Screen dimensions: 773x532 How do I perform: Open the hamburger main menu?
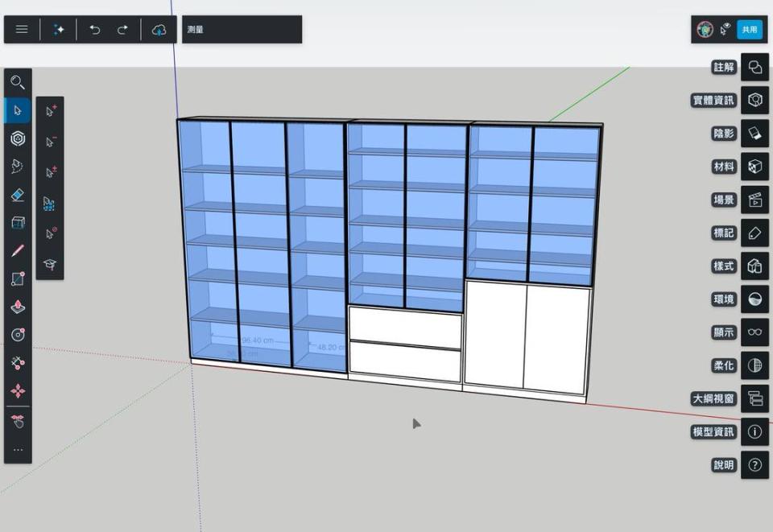22,30
